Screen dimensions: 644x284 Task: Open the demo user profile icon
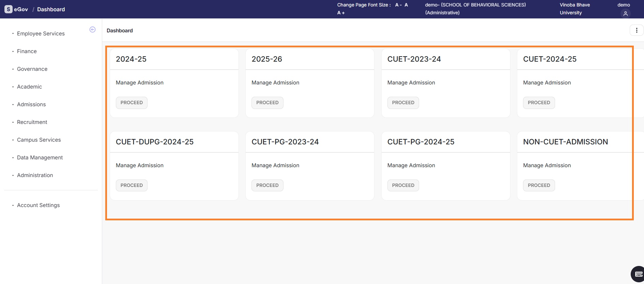[x=625, y=14]
